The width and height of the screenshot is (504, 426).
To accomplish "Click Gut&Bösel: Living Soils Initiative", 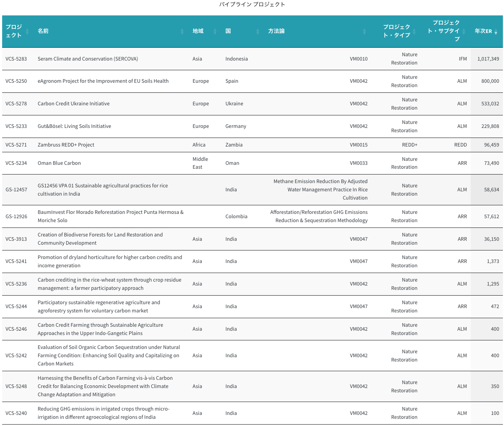I will click(74, 126).
